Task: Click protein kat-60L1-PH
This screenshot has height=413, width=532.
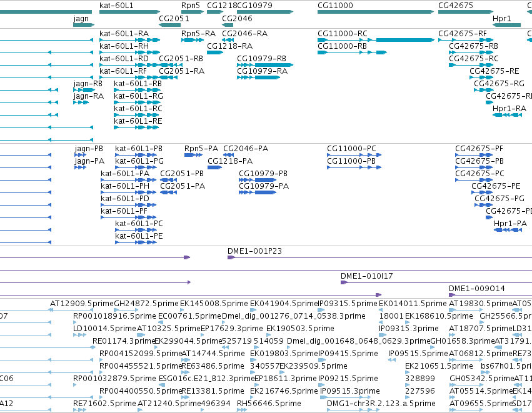Action: [x=125, y=186]
